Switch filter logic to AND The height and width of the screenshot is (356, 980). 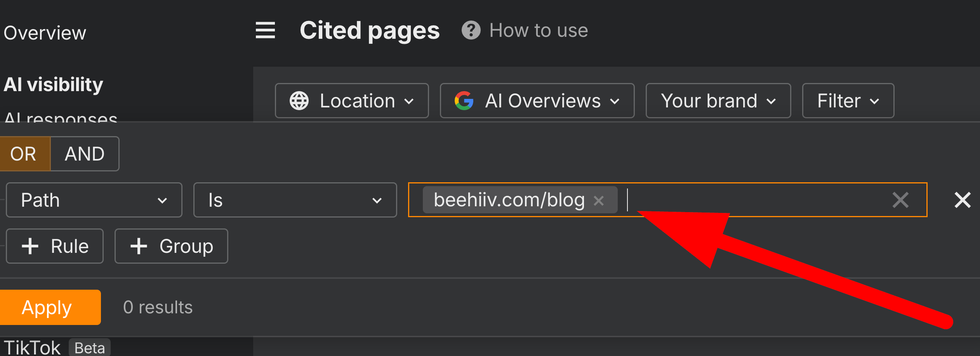(x=85, y=154)
